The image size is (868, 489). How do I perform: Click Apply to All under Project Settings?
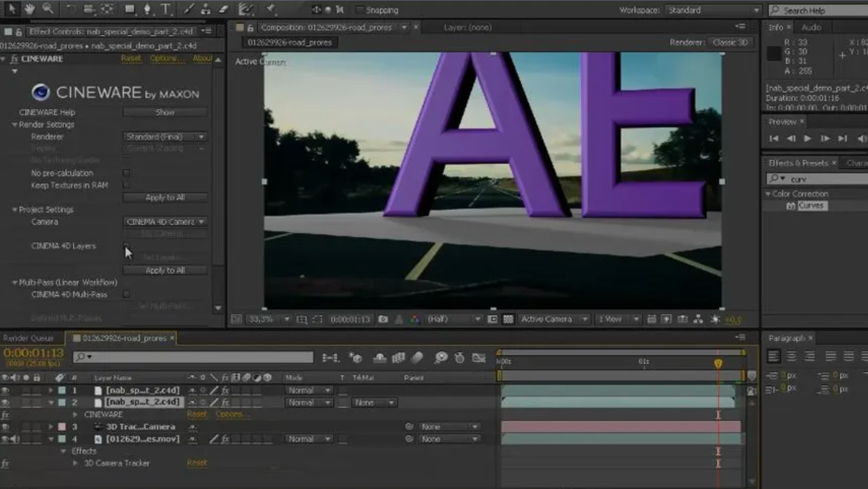point(165,270)
